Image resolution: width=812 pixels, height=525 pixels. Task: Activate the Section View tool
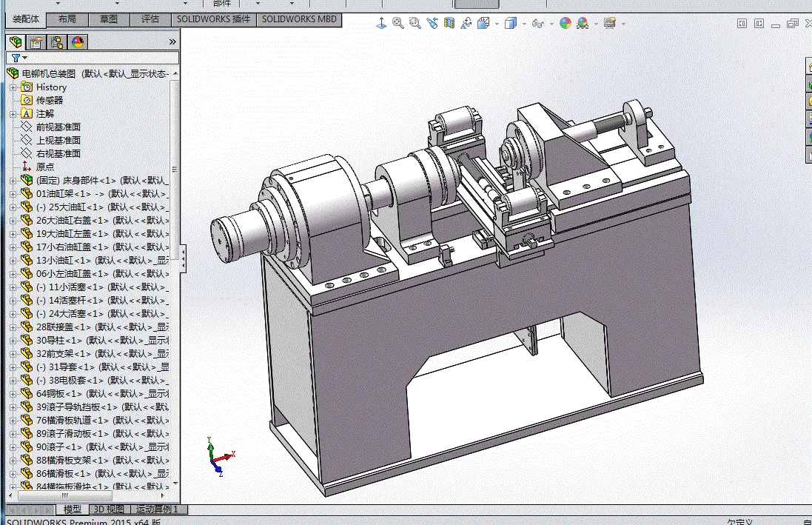point(449,24)
